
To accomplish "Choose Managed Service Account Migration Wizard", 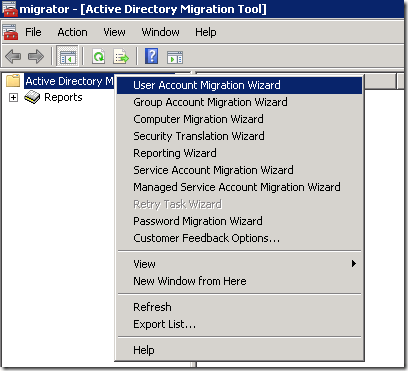I will (x=239, y=187).
